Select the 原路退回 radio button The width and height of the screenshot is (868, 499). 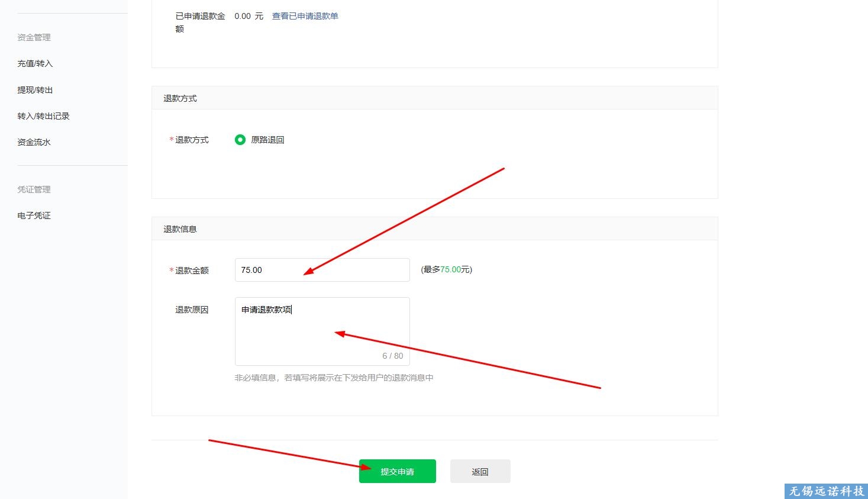(240, 140)
